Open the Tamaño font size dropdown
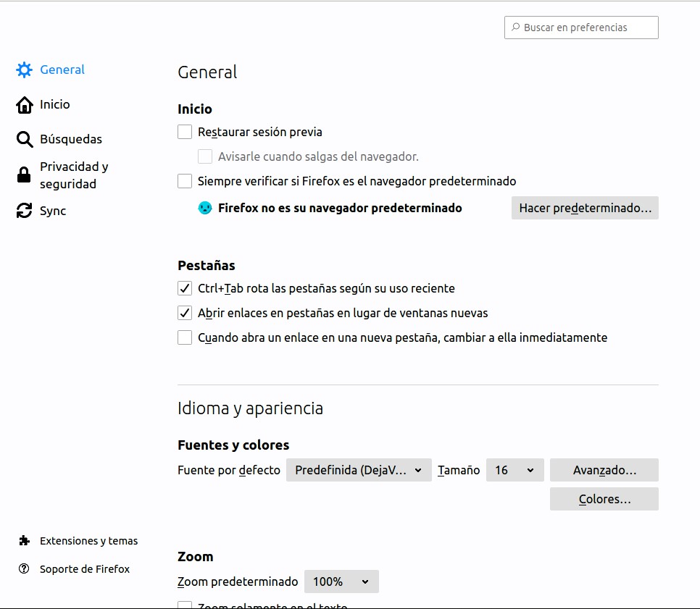 514,470
